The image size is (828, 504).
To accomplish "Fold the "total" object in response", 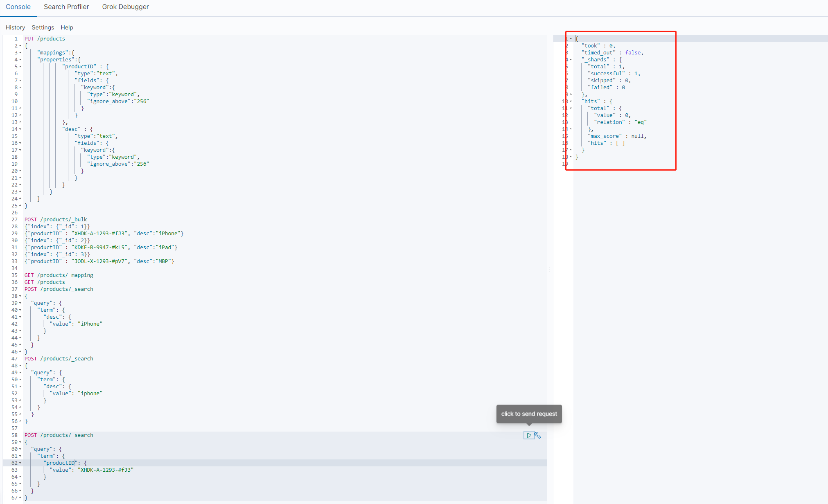I will click(x=571, y=108).
